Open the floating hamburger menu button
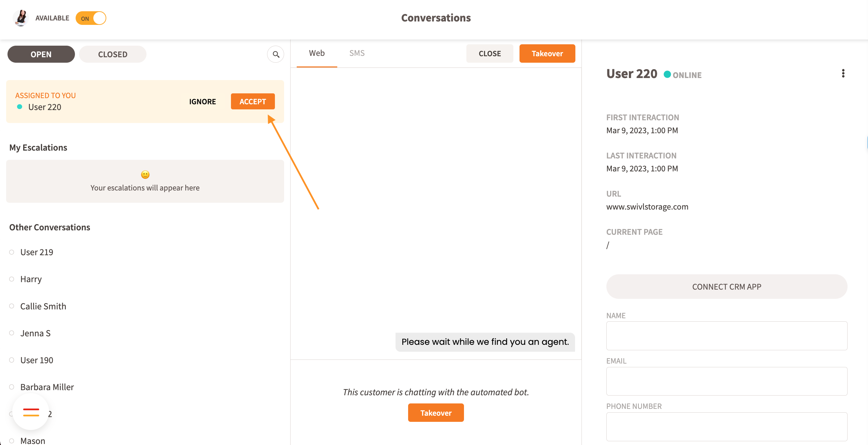Image resolution: width=868 pixels, height=445 pixels. click(31, 412)
